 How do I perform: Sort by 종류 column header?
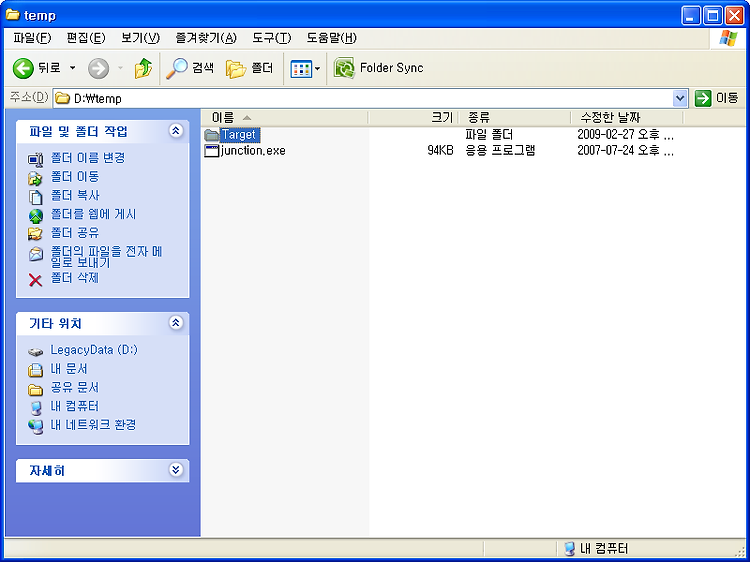point(515,117)
